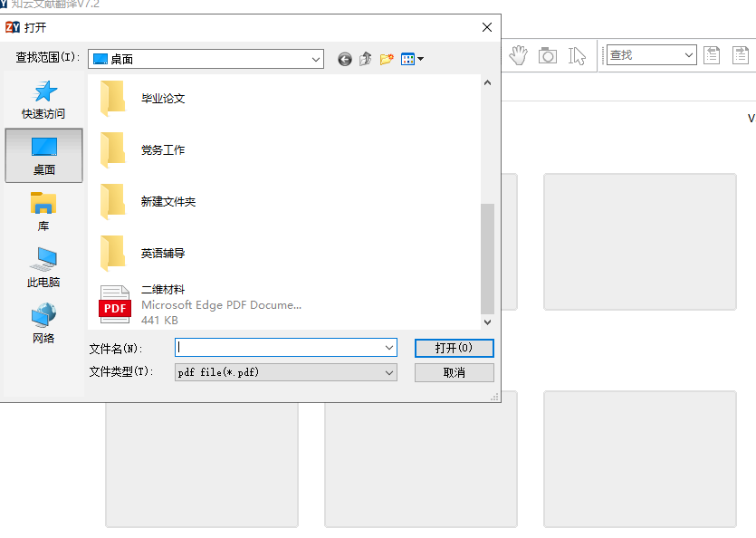Click the document icon right of the 查找 box

click(x=712, y=54)
